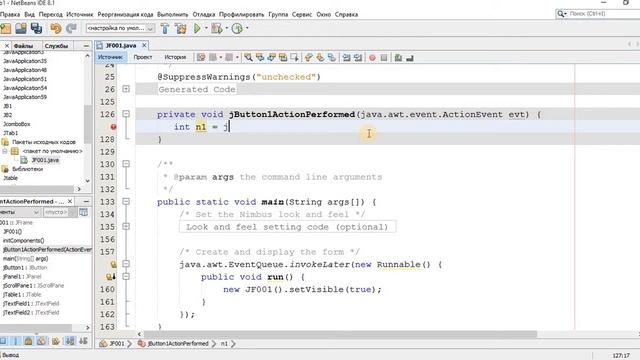
Task: Open the Profile Project dropdown arrow
Action: (x=247, y=28)
